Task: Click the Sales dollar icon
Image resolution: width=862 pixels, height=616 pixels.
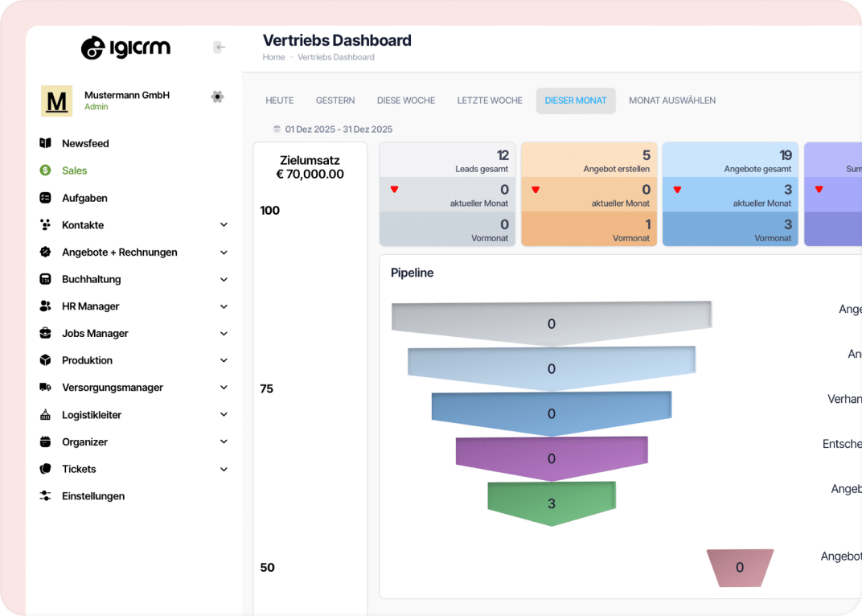Action: tap(46, 170)
